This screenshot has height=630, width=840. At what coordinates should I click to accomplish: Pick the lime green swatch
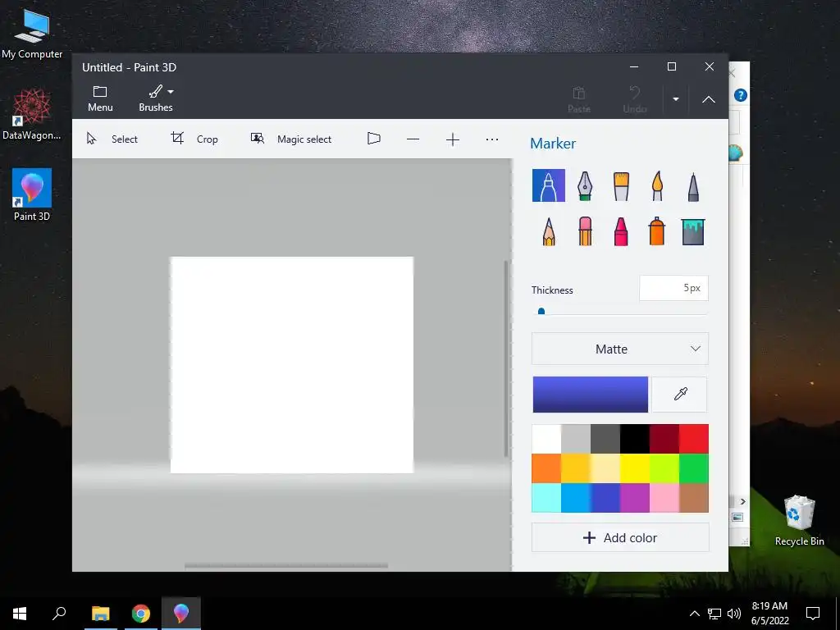[x=664, y=468]
